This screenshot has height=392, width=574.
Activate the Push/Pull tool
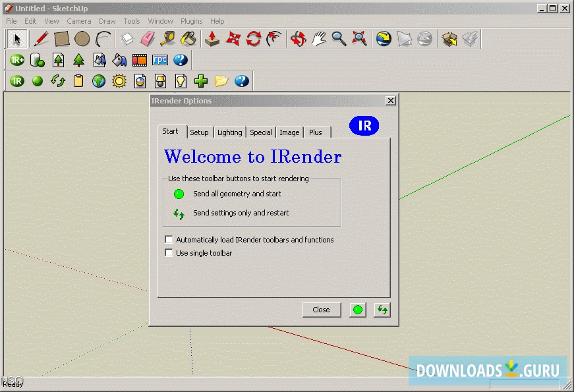[212, 39]
